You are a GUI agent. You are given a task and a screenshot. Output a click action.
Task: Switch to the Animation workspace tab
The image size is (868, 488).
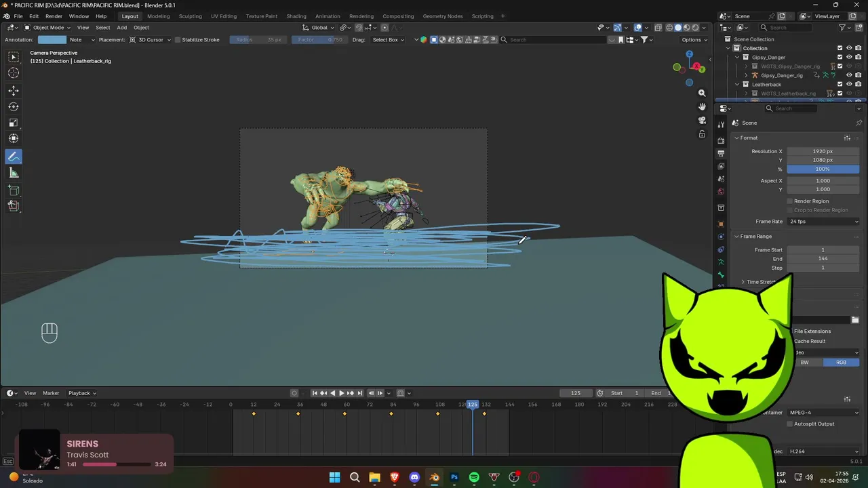pos(328,16)
